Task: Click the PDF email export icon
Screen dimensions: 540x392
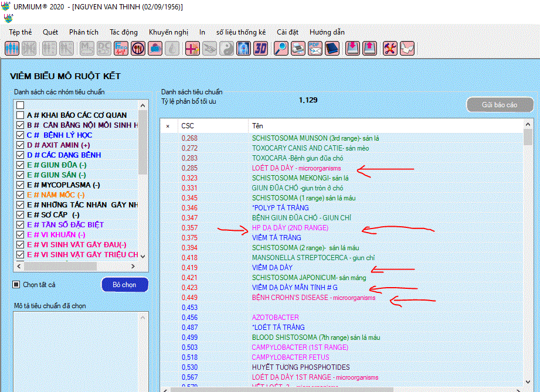Action: pos(315,49)
